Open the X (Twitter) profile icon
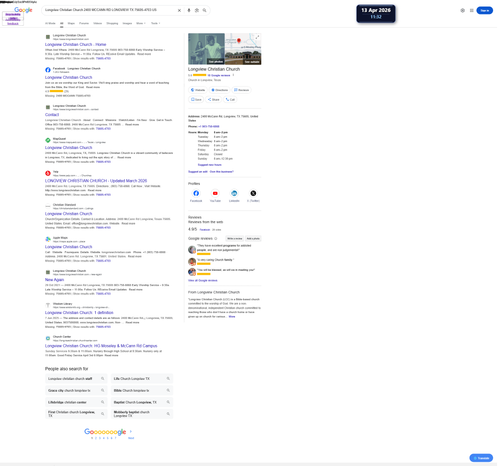500x466 pixels. [253, 193]
